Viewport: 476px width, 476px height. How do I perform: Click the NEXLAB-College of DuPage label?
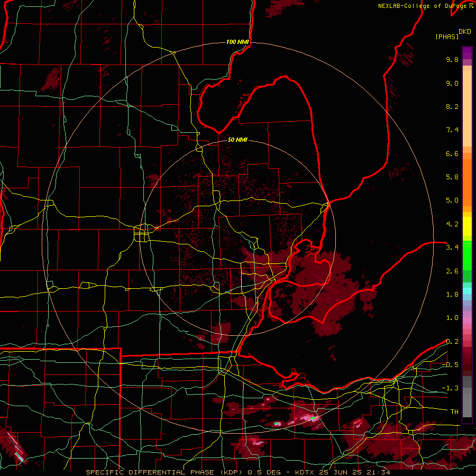pyautogui.click(x=424, y=6)
